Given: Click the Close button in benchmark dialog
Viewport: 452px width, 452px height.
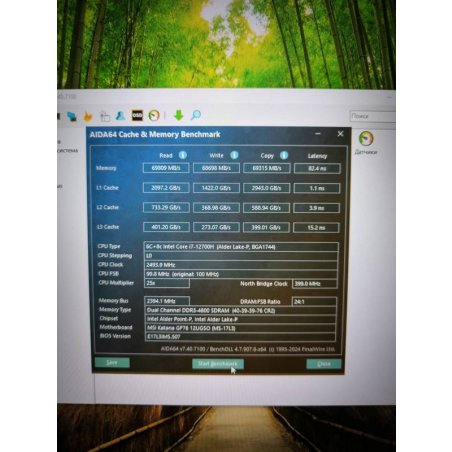Looking at the screenshot, I should click(324, 364).
